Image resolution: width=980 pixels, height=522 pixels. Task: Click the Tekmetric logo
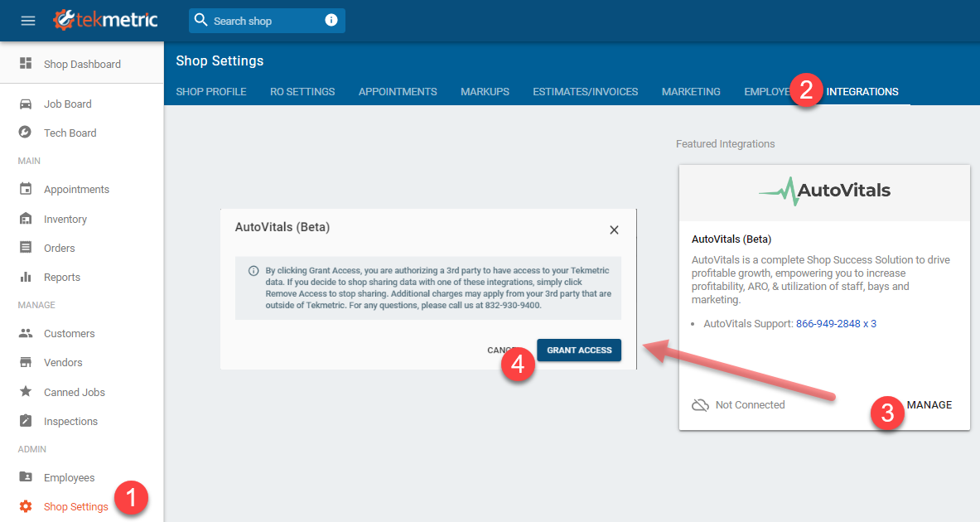pyautogui.click(x=105, y=20)
